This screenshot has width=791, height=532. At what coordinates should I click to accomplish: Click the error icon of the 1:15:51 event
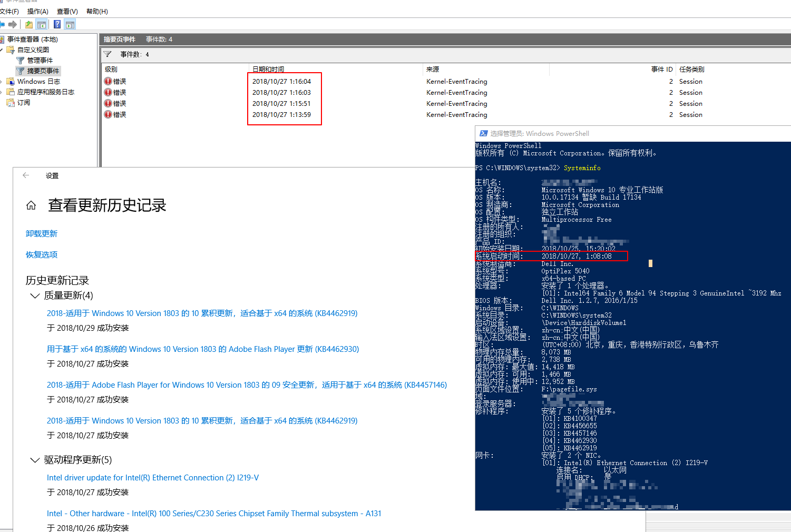coord(108,103)
